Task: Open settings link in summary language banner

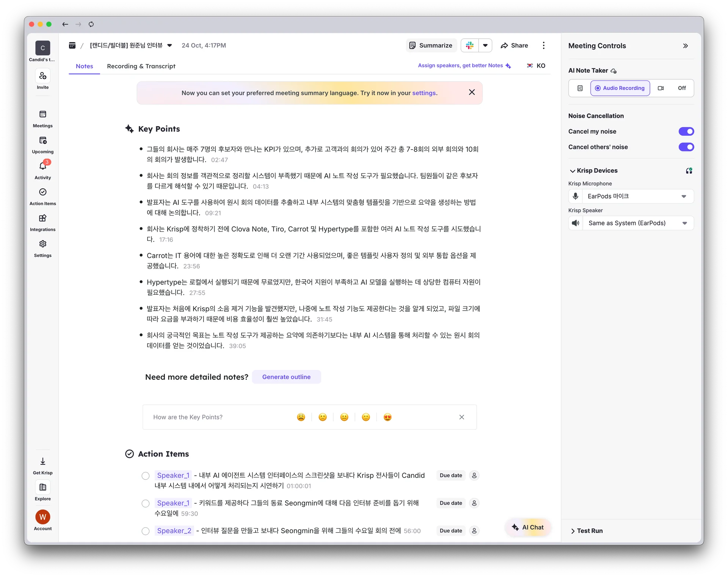Action: click(x=424, y=93)
